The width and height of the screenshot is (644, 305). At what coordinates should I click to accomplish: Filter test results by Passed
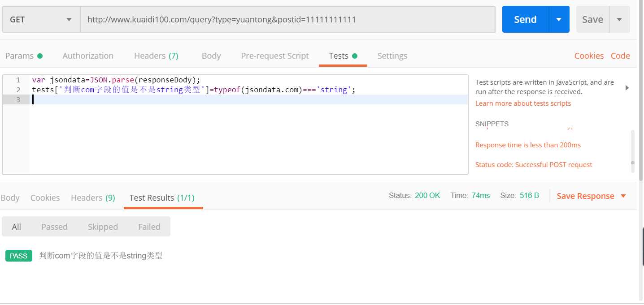point(54,227)
